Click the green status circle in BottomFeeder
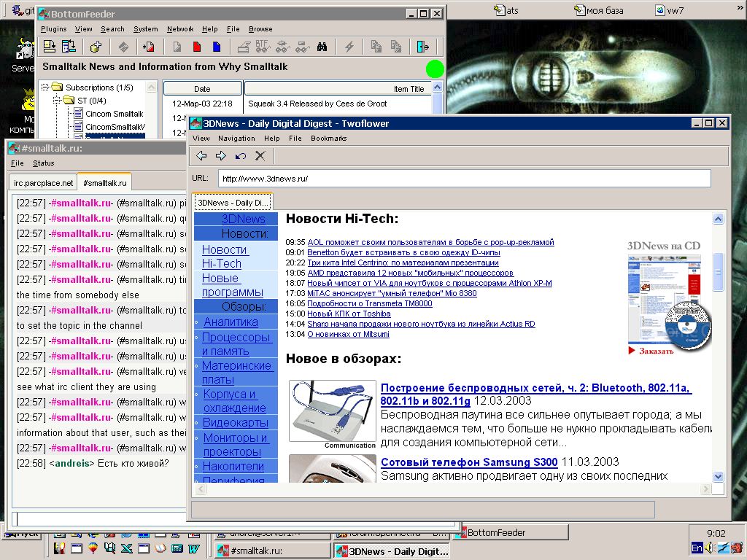Screen dimensions: 747x560 [435, 69]
